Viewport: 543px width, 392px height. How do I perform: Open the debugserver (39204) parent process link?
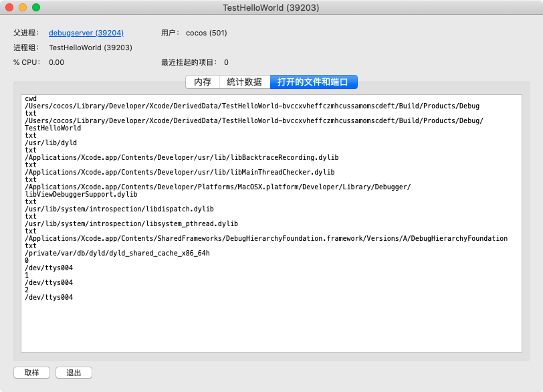point(86,33)
